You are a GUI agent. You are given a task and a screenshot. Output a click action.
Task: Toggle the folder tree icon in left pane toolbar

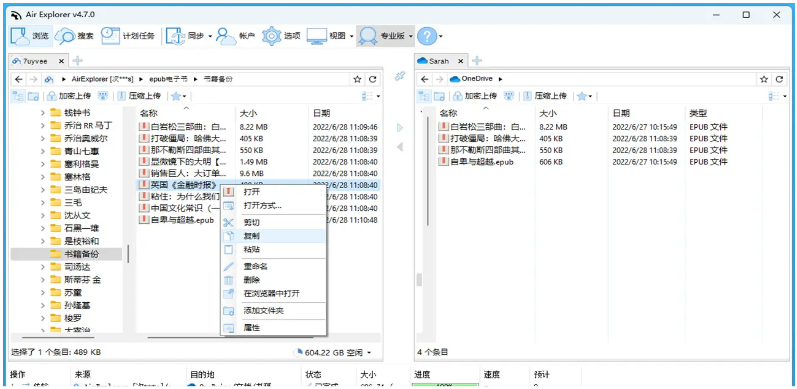[x=18, y=96]
